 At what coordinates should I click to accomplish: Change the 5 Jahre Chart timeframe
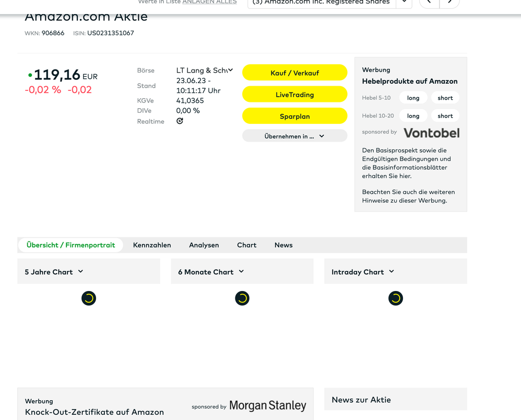click(x=54, y=272)
